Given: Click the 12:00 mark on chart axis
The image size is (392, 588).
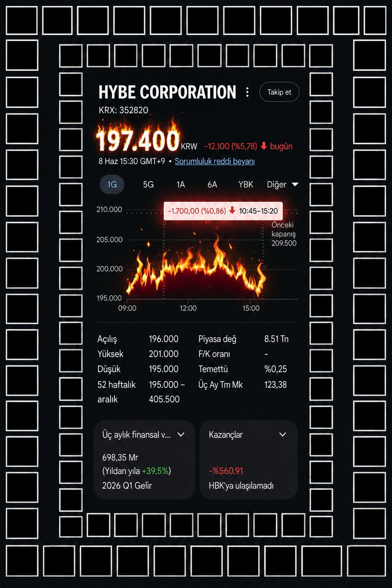Looking at the screenshot, I should (x=188, y=308).
